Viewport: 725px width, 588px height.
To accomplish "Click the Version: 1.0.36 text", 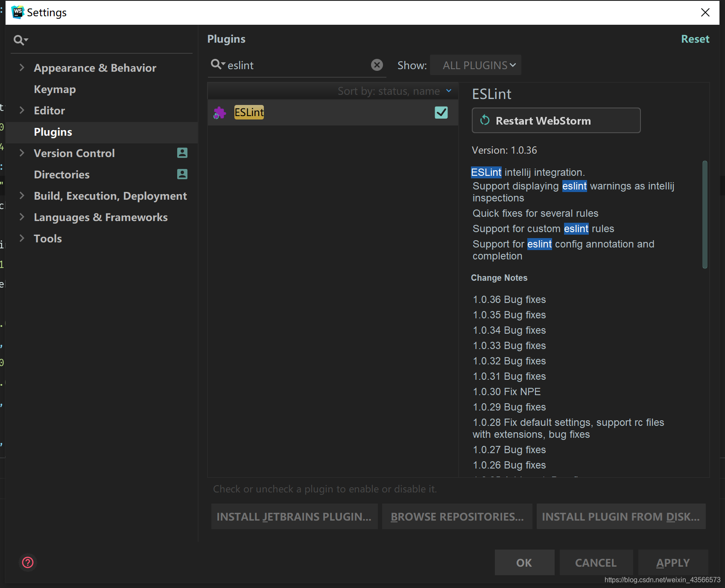I will click(504, 150).
